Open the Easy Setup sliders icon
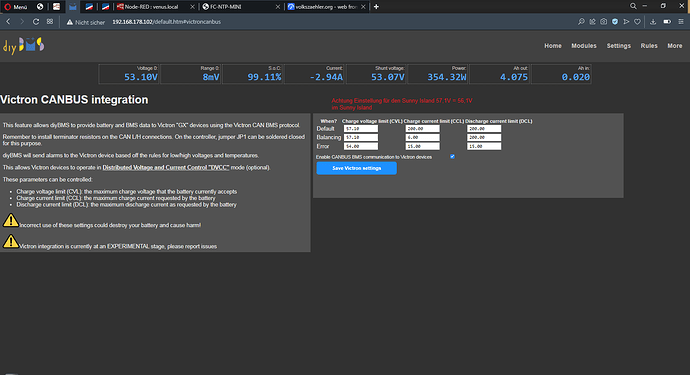This screenshot has width=690, height=375. 681,22
